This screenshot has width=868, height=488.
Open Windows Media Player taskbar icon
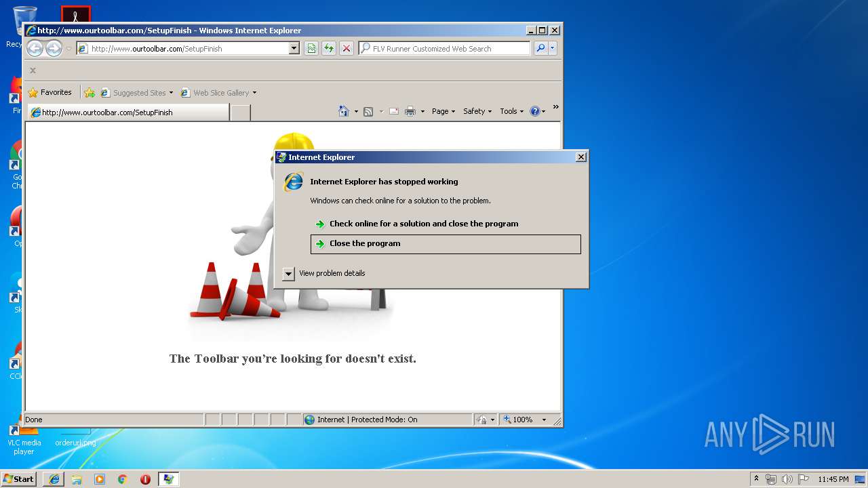click(x=100, y=479)
